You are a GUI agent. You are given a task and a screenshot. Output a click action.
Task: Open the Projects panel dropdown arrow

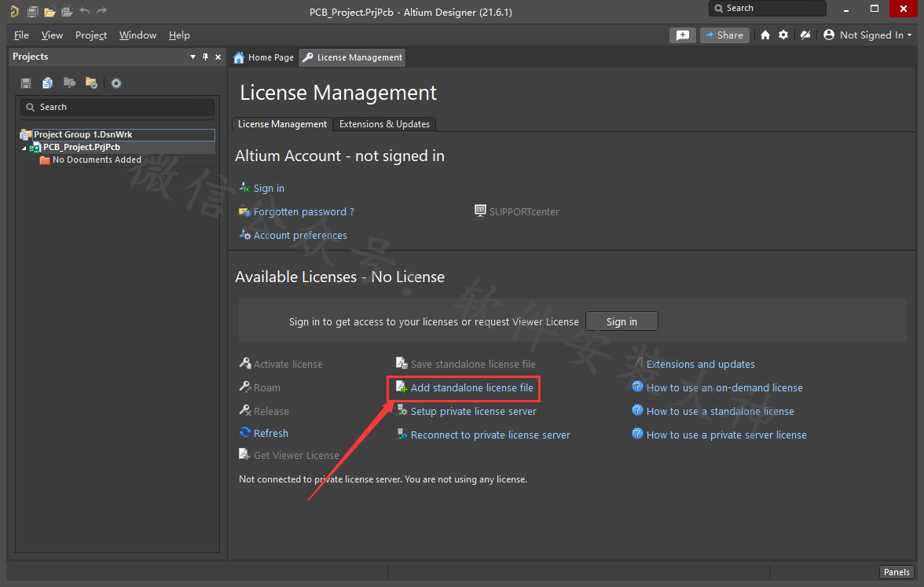(x=192, y=57)
